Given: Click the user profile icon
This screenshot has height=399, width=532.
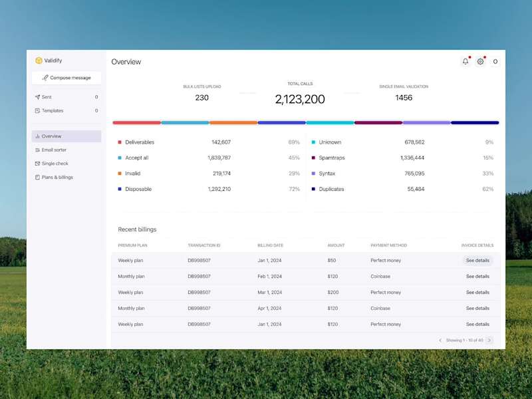Looking at the screenshot, I should 495,61.
